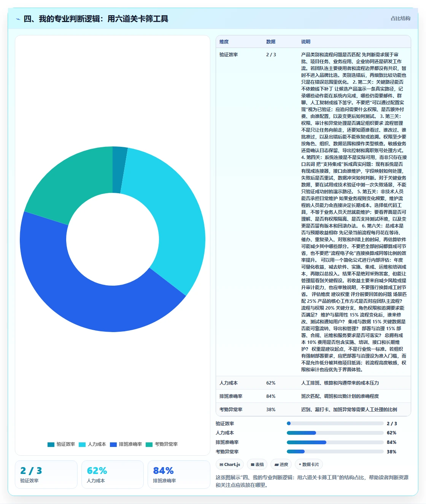Click the 62% value beside progress bar
This screenshot has width=426, height=504.
pos(391,433)
